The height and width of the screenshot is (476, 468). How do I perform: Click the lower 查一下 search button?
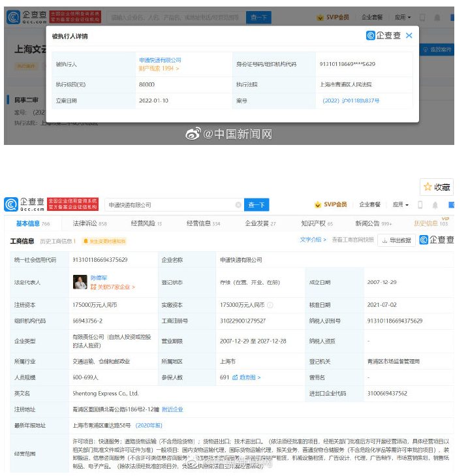point(257,205)
